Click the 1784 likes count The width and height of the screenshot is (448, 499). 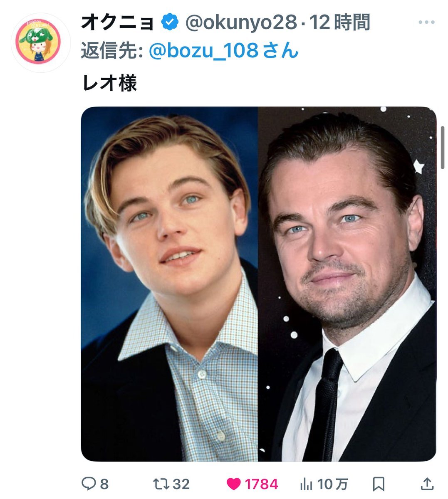pos(261,484)
